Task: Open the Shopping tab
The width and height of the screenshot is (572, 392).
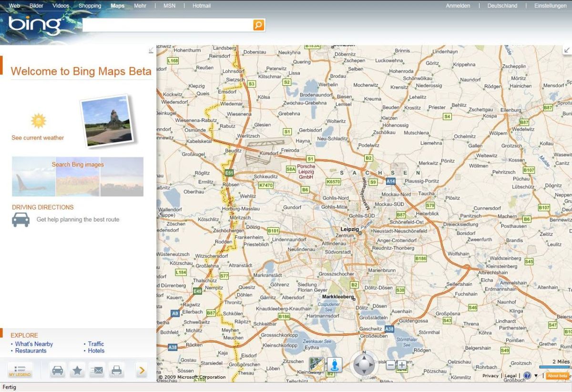Action: point(90,6)
